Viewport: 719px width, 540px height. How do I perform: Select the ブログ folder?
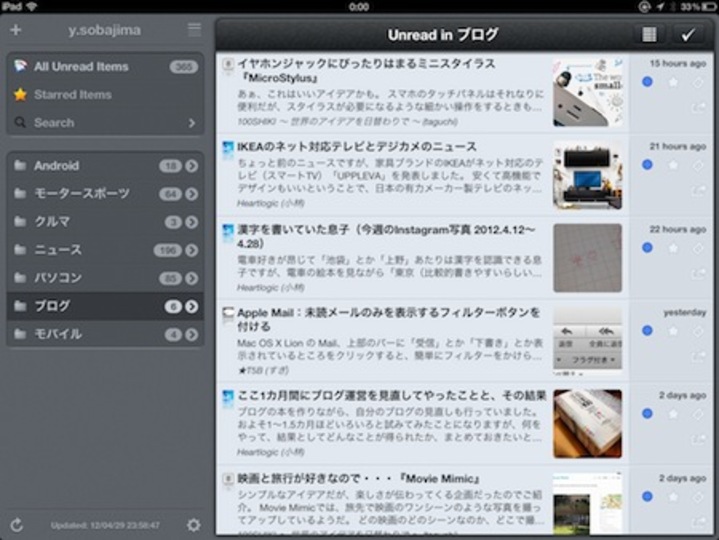(105, 306)
